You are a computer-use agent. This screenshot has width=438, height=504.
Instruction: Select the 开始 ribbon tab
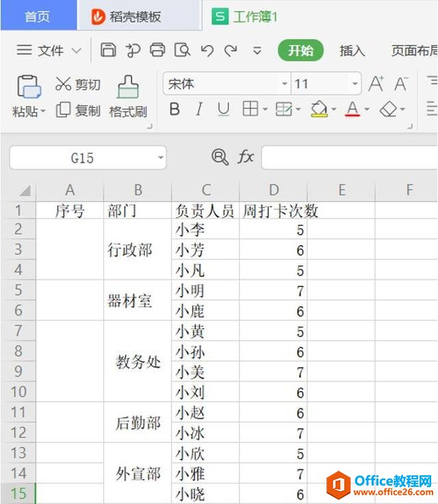coord(300,51)
